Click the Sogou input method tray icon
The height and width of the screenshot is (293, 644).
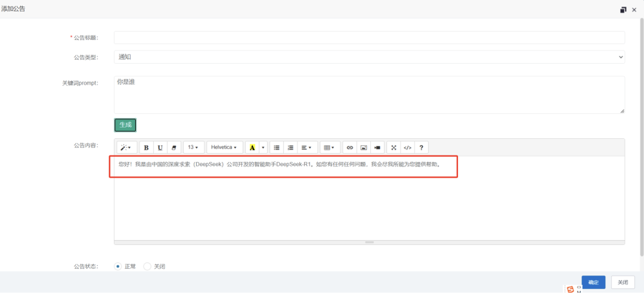tap(570, 289)
